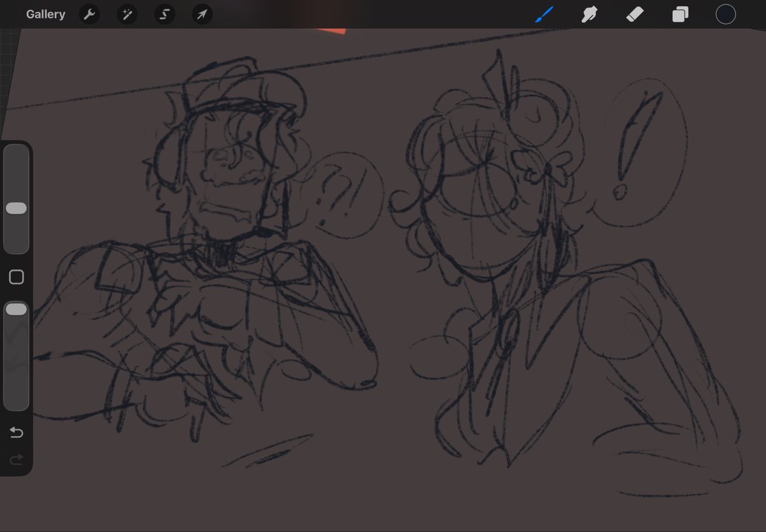Click the brush size slider handle
766x532 pixels.
click(16, 209)
